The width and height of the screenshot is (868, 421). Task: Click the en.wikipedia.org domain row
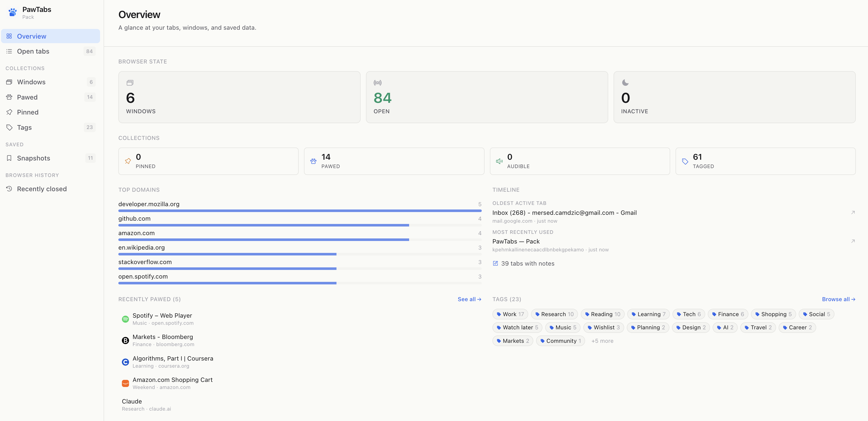300,250
